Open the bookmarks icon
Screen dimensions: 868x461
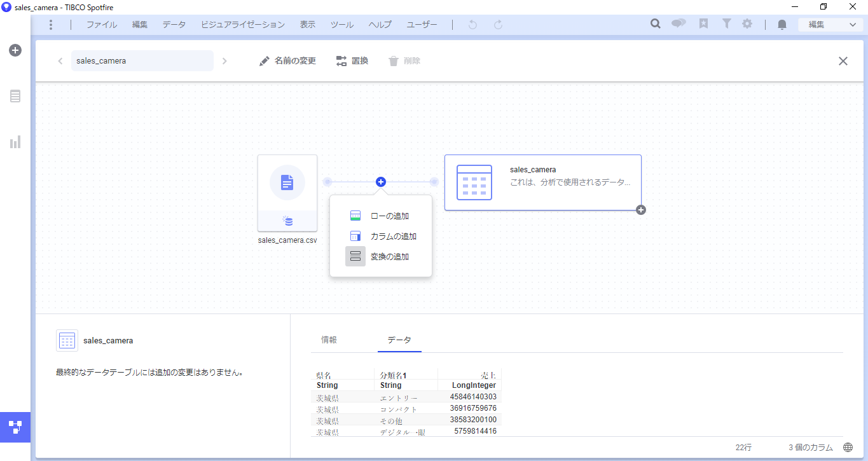point(703,24)
